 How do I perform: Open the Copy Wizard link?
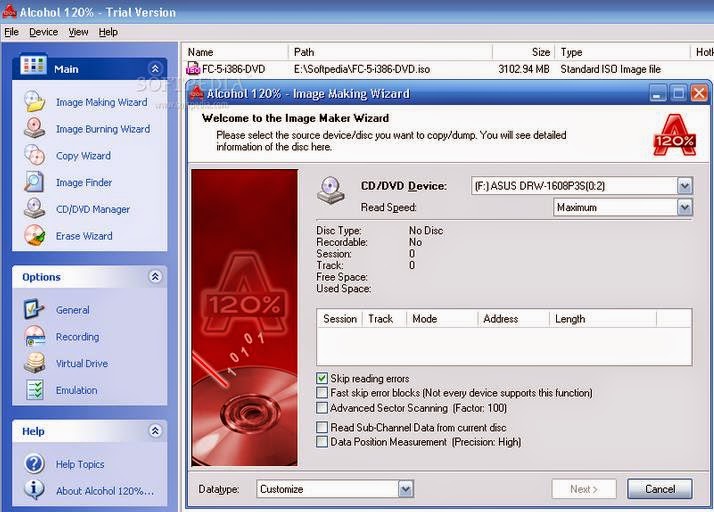83,156
